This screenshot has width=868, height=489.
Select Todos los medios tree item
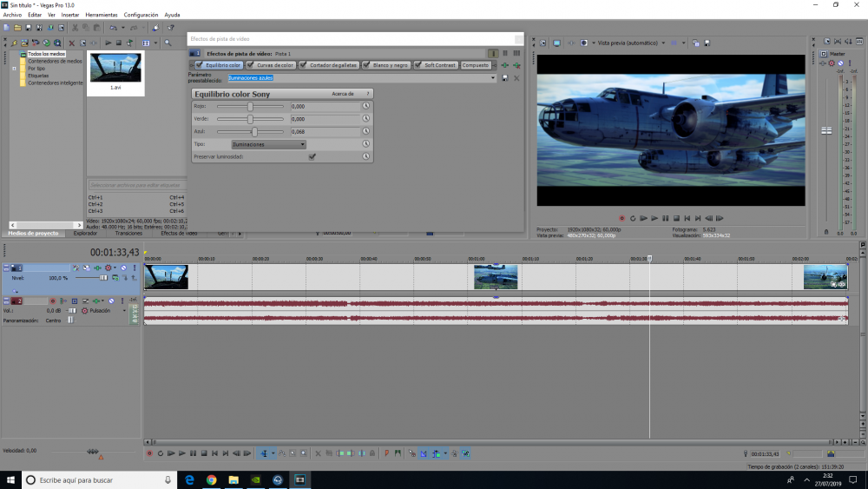click(47, 54)
